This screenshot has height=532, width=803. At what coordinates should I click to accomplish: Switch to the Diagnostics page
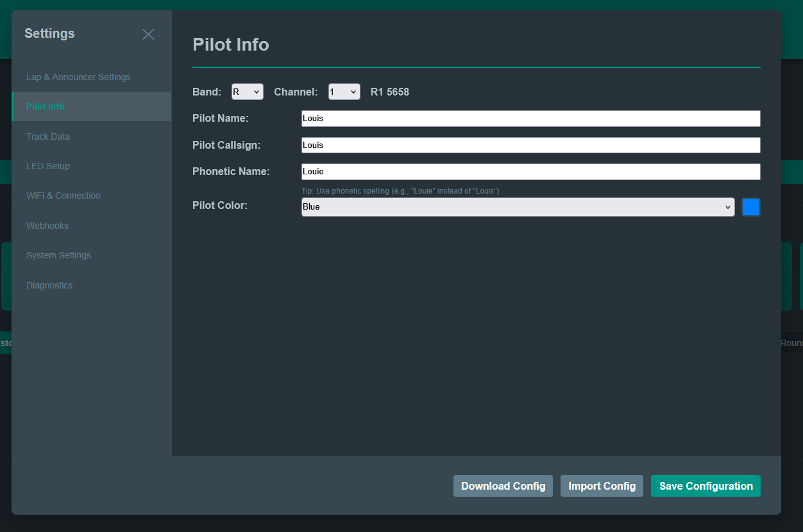(49, 285)
